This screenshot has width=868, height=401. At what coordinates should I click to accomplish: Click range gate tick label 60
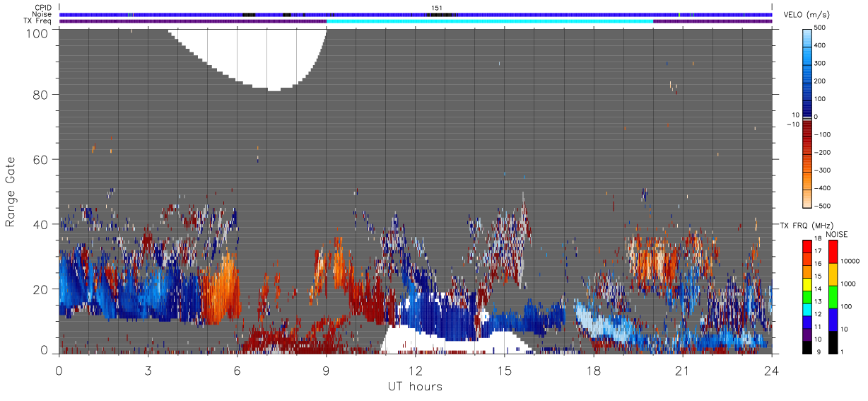(x=39, y=159)
